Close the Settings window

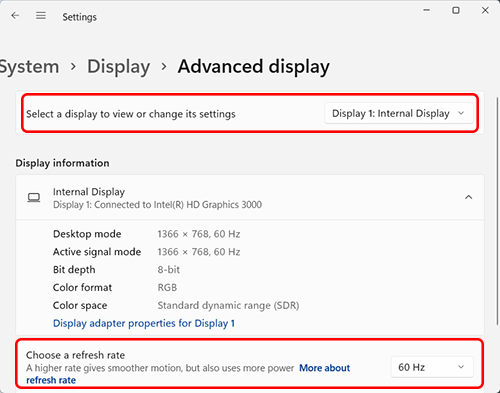[485, 10]
